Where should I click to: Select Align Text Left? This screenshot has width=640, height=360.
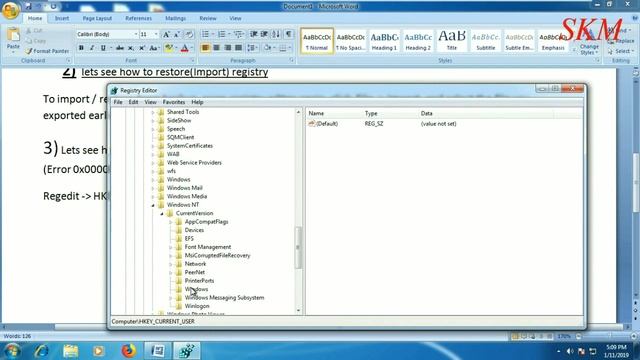point(205,48)
